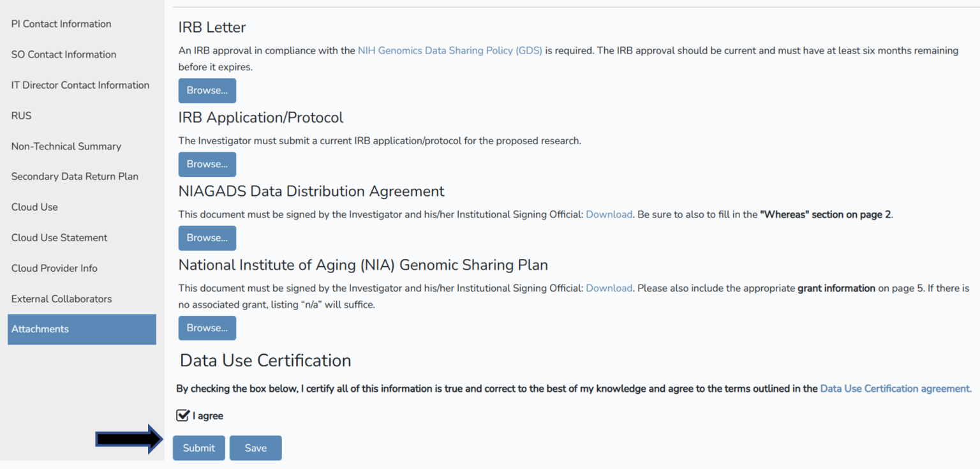This screenshot has height=469, width=980.
Task: Go to PI Contact Information section
Action: [x=61, y=24]
